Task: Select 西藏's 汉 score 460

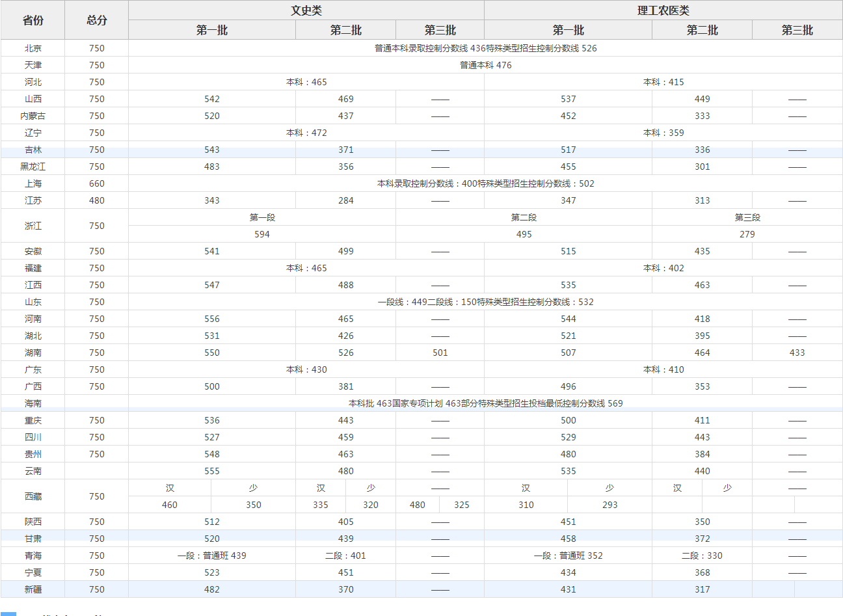Action: pos(170,505)
